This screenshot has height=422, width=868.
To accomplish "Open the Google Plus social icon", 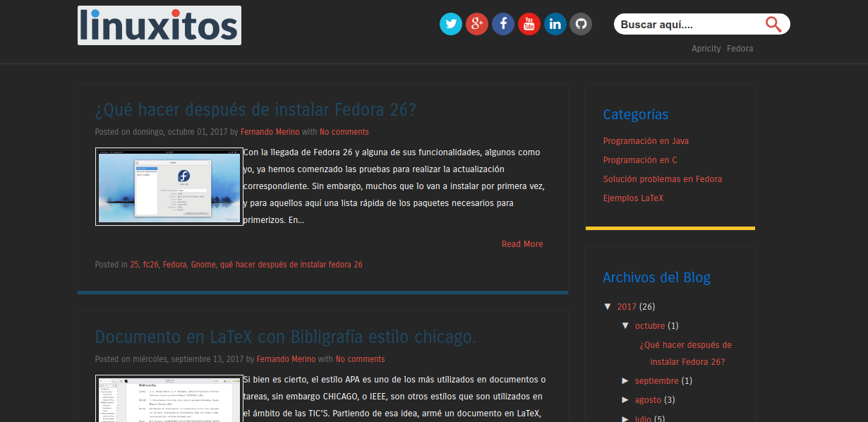I will pyautogui.click(x=477, y=24).
